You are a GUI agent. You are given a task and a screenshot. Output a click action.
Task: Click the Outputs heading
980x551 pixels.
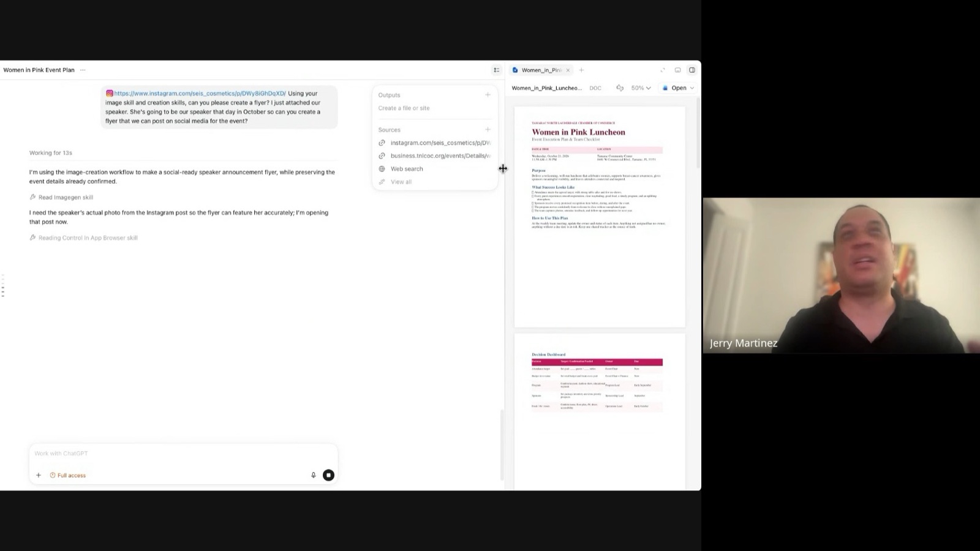389,95
